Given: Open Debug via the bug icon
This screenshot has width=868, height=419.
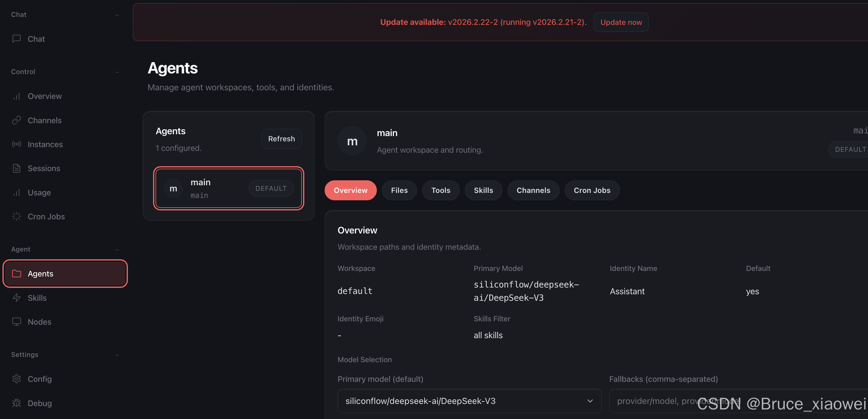Looking at the screenshot, I should [17, 403].
